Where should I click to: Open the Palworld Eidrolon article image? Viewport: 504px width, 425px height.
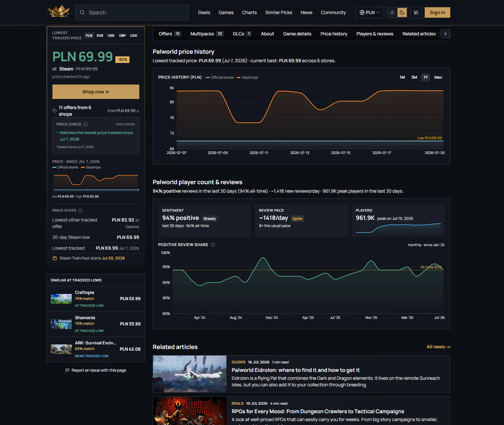[190, 374]
